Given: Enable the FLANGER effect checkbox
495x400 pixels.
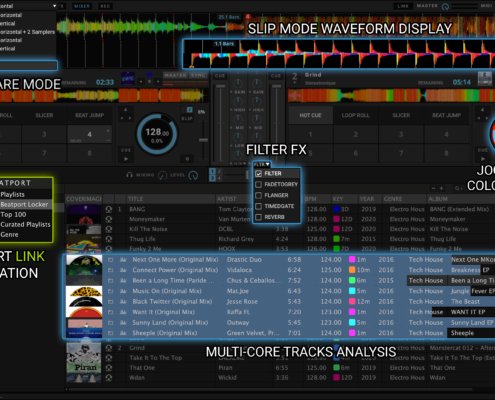Looking at the screenshot, I should point(258,195).
